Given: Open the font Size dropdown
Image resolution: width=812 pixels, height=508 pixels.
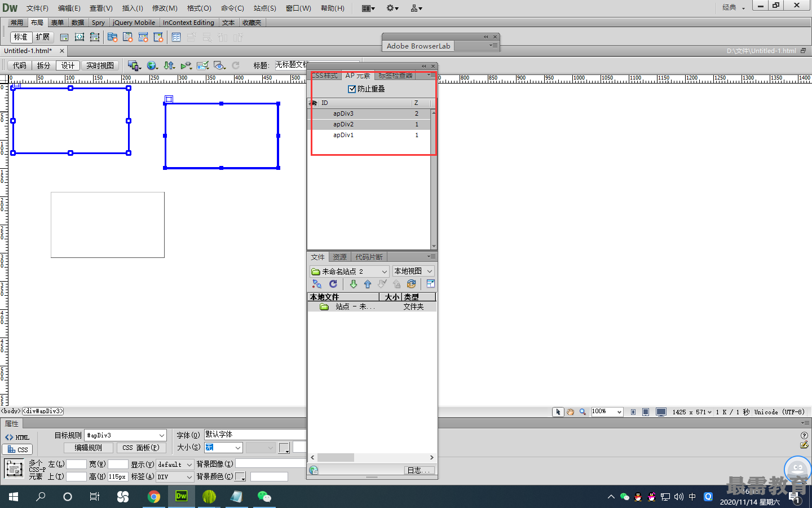Looking at the screenshot, I should coord(223,448).
